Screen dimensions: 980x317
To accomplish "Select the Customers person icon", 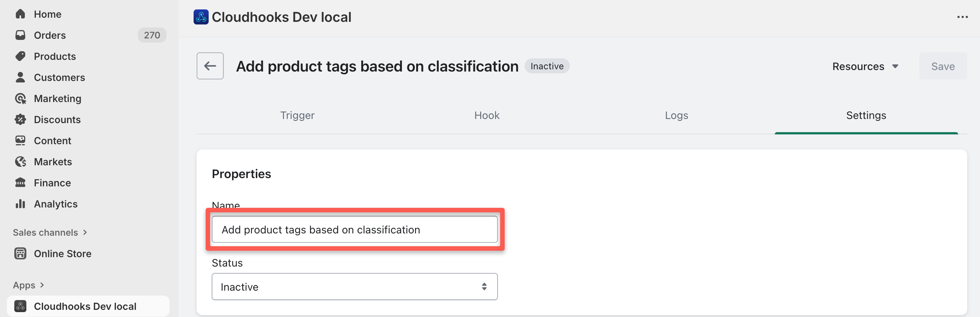I will [20, 78].
